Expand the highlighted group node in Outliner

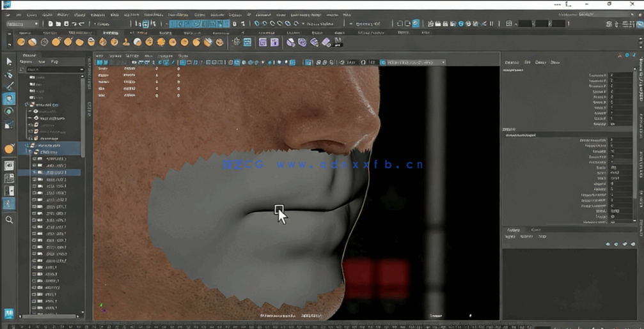(27, 146)
